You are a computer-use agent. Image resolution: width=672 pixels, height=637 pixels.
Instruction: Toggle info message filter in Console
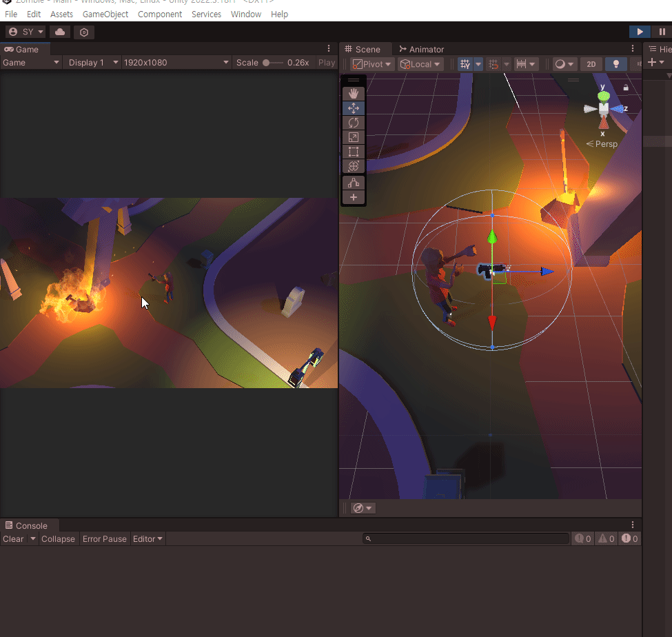coord(583,539)
